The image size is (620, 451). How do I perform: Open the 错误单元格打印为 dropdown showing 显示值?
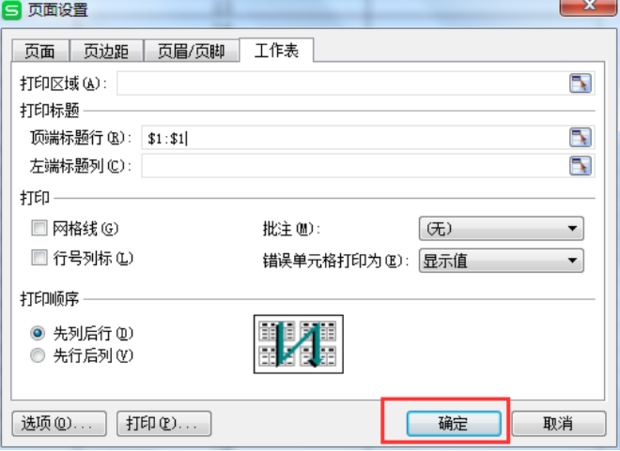[501, 260]
